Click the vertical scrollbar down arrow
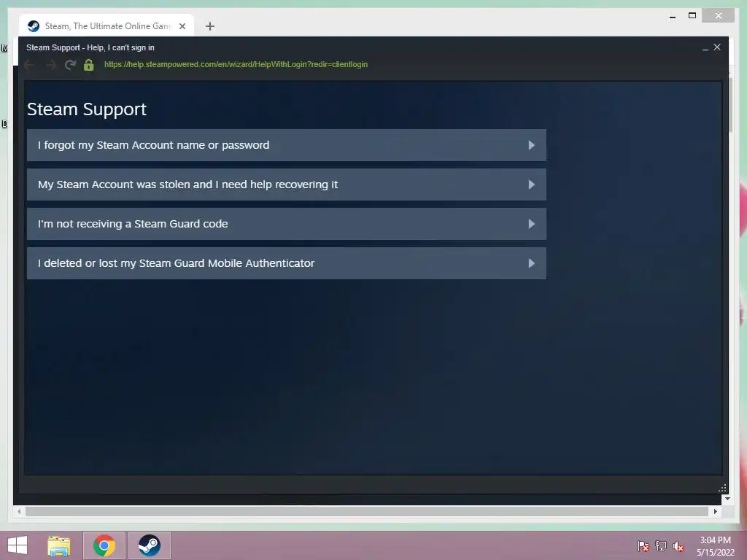Viewport: 747px width, 560px height. point(727,499)
